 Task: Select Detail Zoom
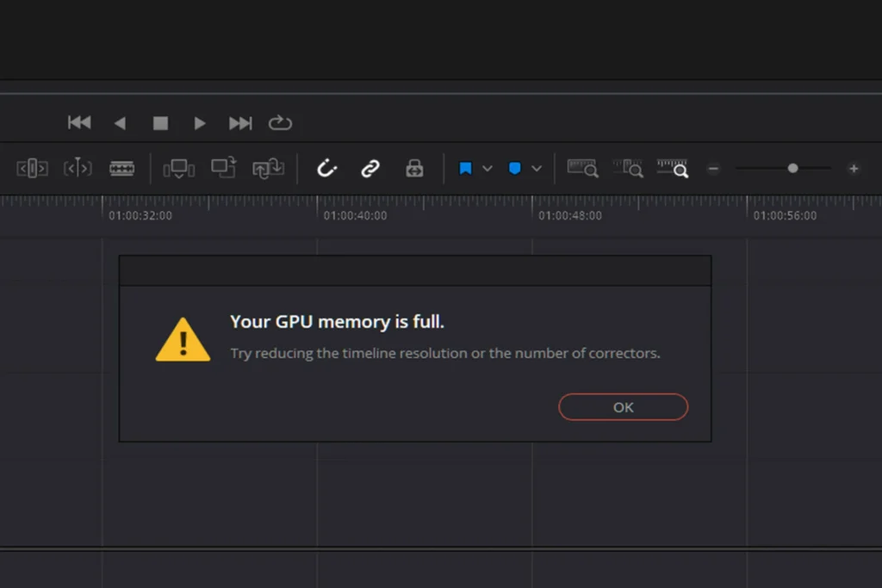[x=627, y=168]
